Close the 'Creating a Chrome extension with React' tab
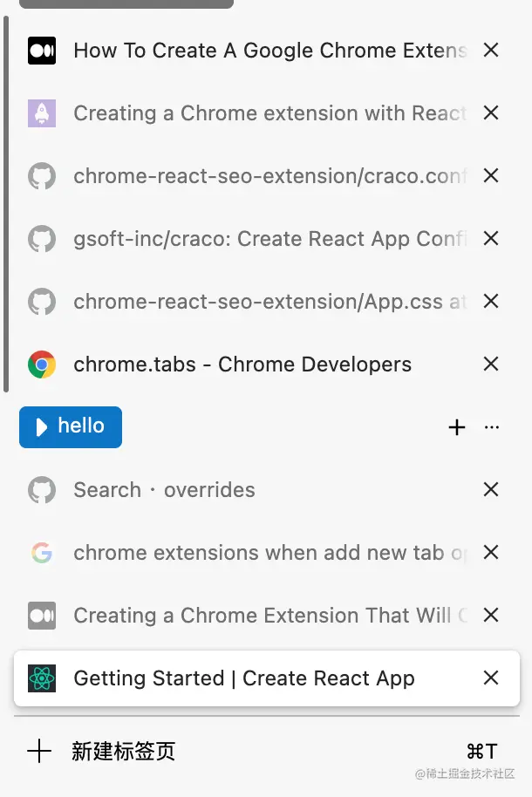532x797 pixels. coord(491,113)
